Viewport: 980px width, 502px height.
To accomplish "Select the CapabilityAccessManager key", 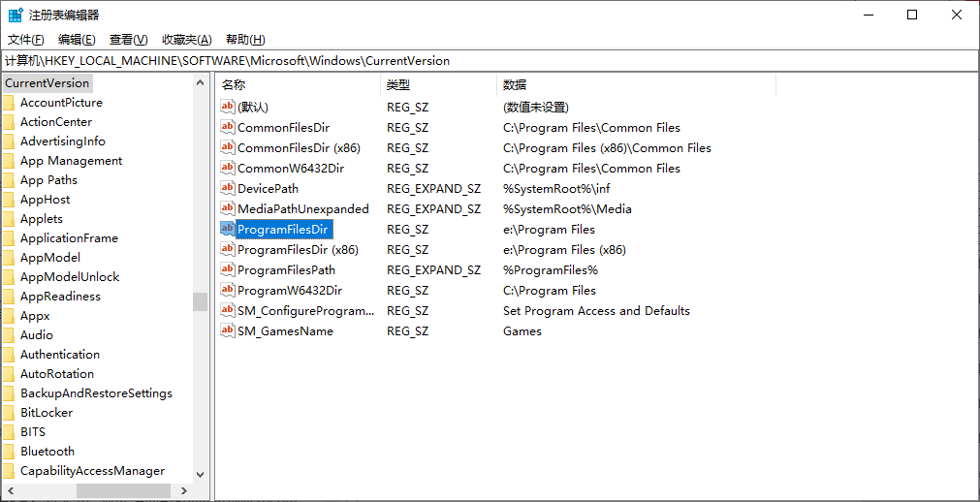I will [92, 471].
